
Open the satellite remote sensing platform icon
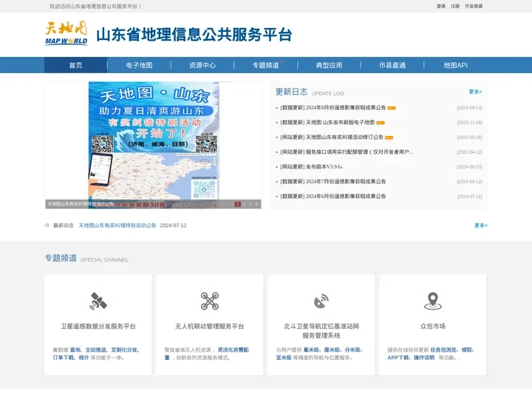tap(98, 301)
